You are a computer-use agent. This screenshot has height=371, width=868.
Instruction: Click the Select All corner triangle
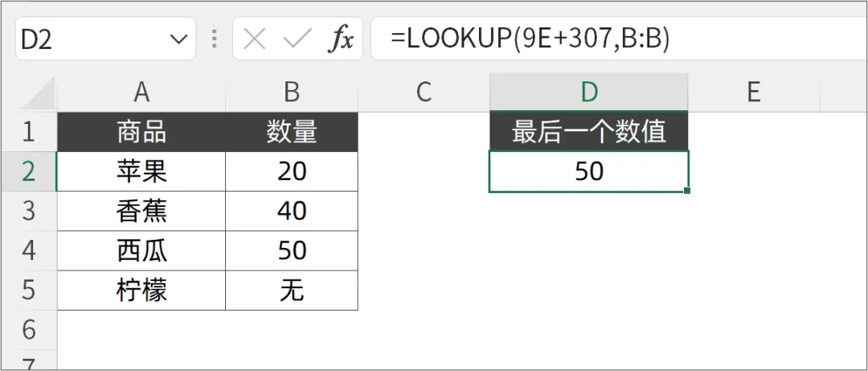(38, 93)
